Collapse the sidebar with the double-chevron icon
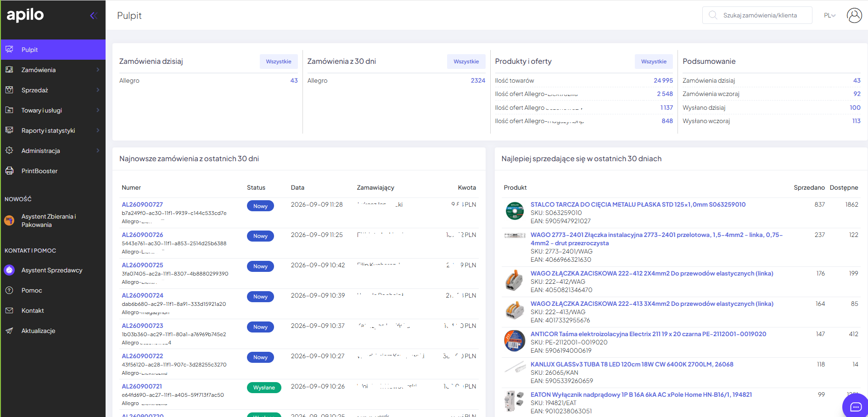Viewport: 868px width, 417px height. (94, 16)
